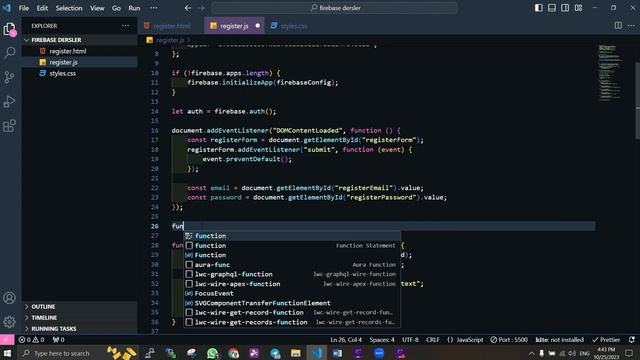Open errors and warnings count in status bar
This screenshot has height=360, width=640.
(x=31, y=340)
